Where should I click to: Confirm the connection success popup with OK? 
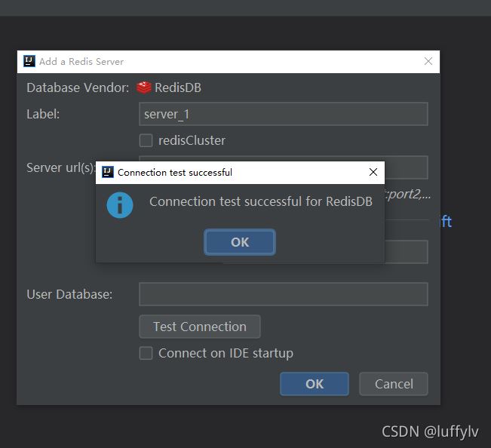click(x=240, y=242)
